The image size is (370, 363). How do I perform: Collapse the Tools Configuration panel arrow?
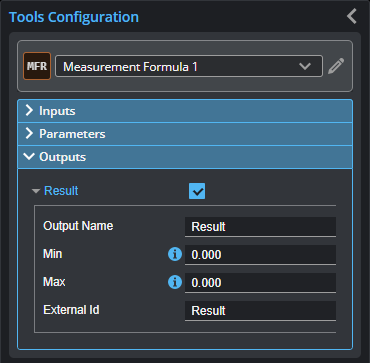tap(352, 16)
